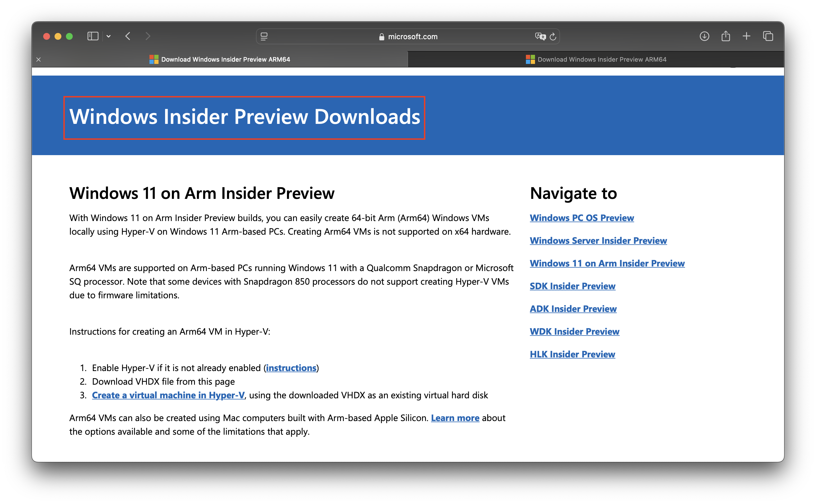Click the forward navigation arrow
Image resolution: width=816 pixels, height=504 pixels.
point(148,36)
